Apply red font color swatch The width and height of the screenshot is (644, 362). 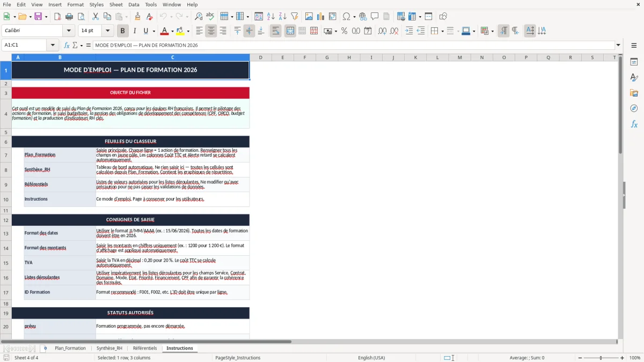pyautogui.click(x=164, y=31)
